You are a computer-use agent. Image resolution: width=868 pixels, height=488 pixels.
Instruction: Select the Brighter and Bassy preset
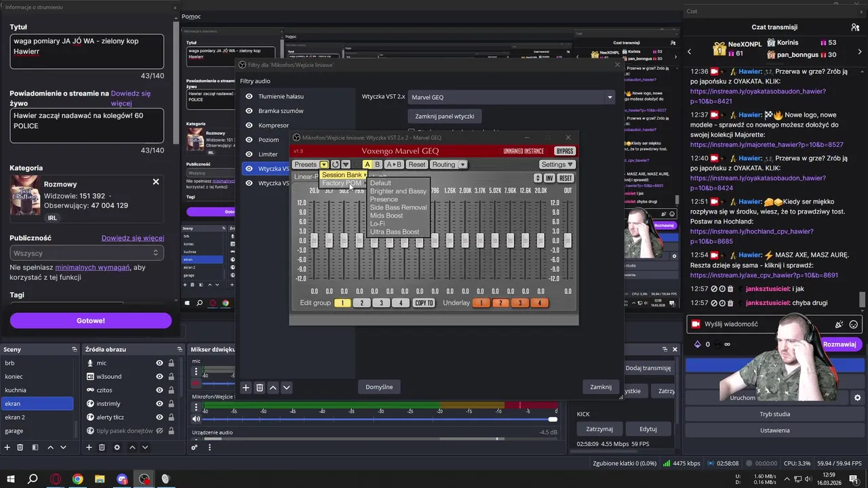click(x=398, y=191)
